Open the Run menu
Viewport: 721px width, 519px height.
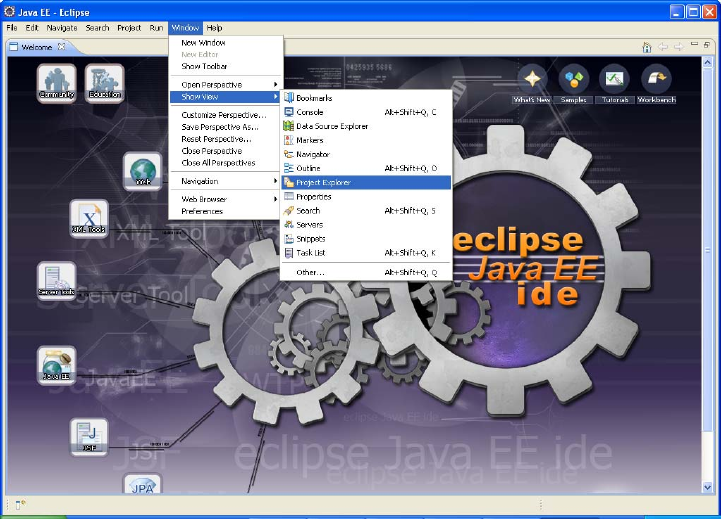[156, 28]
